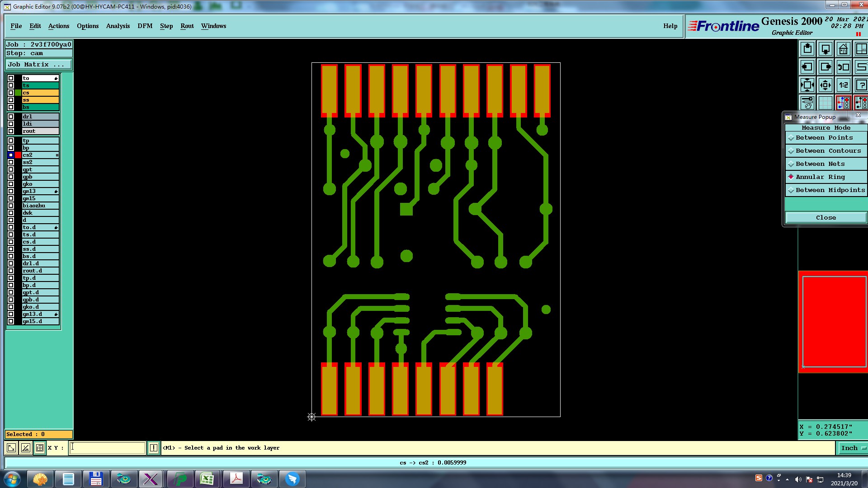Click the Home view icon

tap(843, 49)
